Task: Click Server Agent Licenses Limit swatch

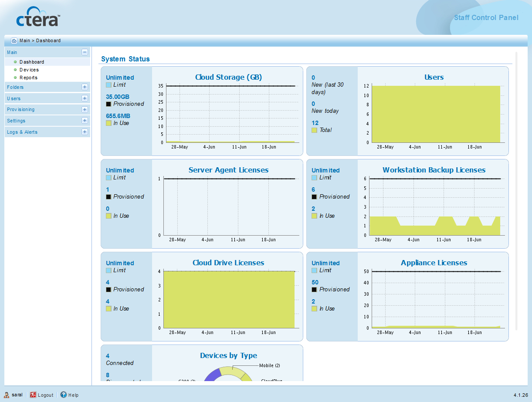Action: [108, 178]
